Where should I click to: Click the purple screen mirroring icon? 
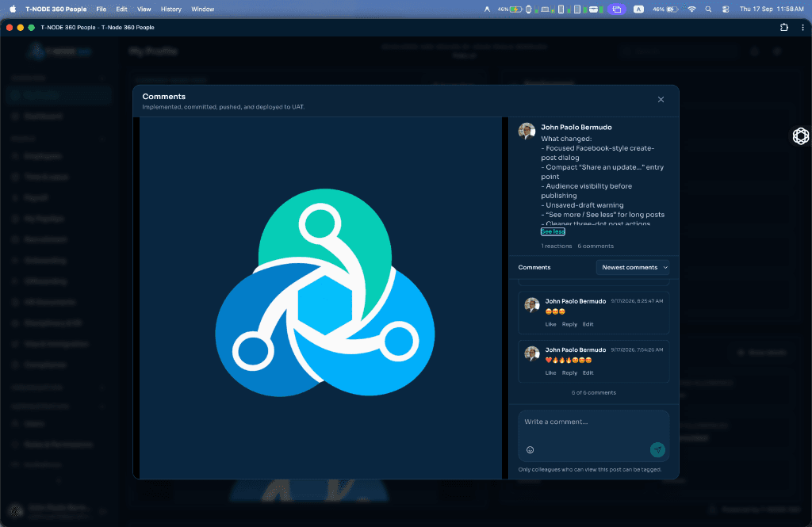616,9
